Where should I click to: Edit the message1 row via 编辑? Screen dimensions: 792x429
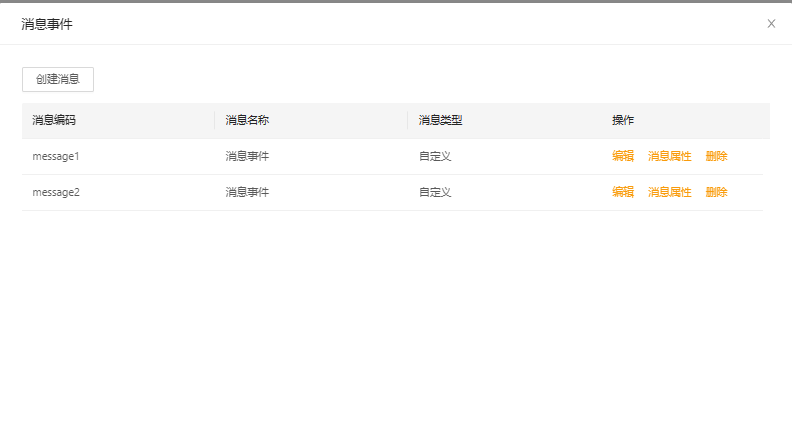point(623,156)
